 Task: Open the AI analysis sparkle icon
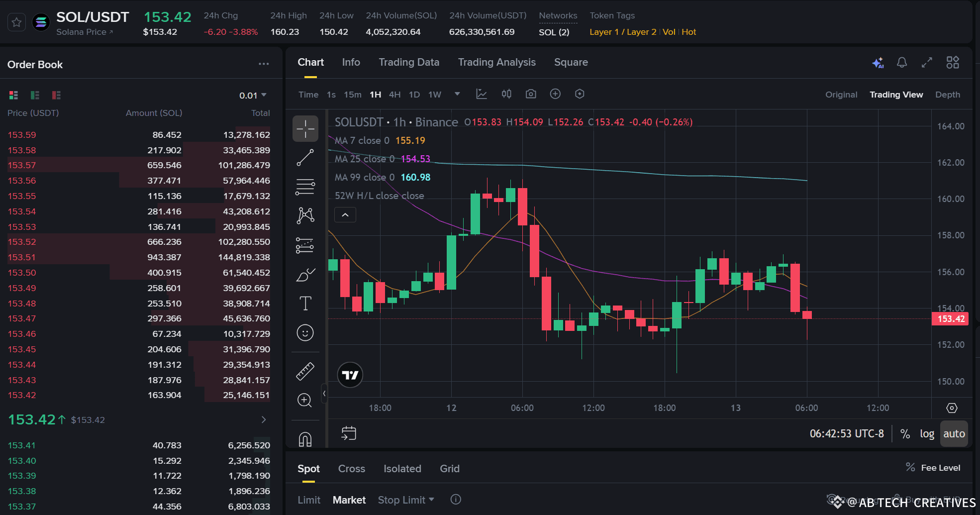pos(878,63)
